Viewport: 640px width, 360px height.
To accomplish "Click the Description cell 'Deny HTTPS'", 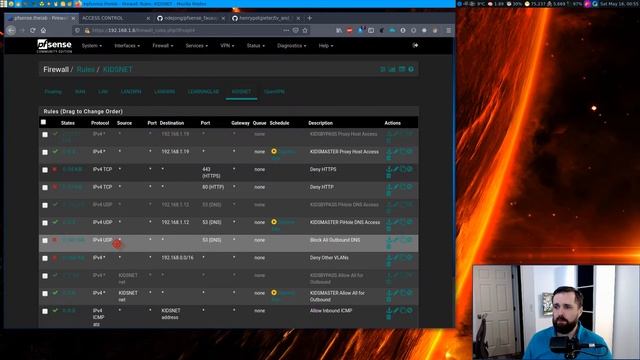I will tap(323, 169).
